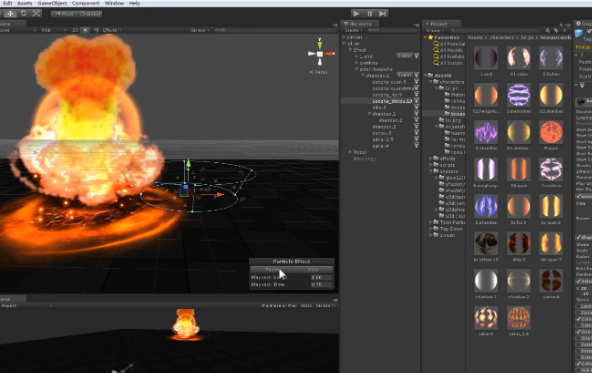Collapse the Favorites section in Project panel
This screenshot has width=592, height=373.
click(x=426, y=37)
